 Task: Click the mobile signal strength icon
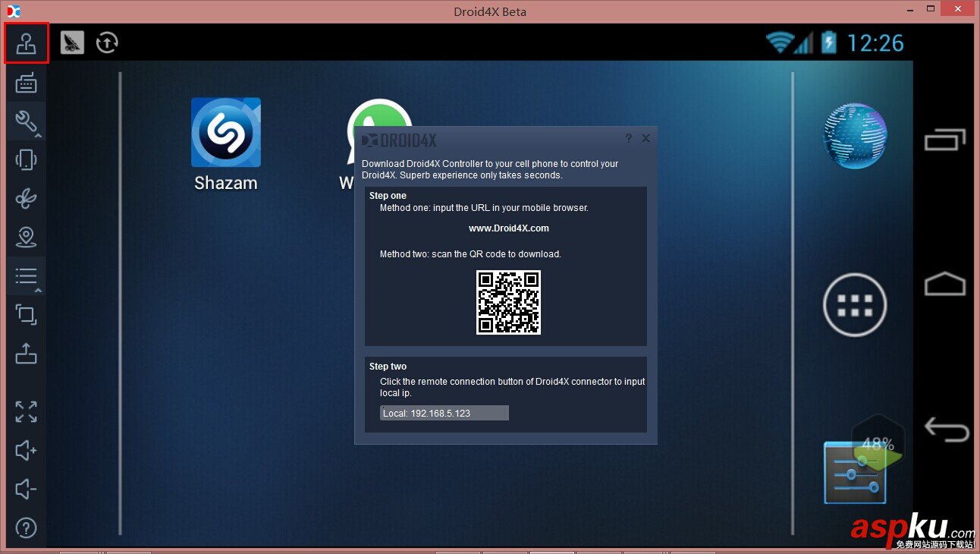[x=804, y=43]
